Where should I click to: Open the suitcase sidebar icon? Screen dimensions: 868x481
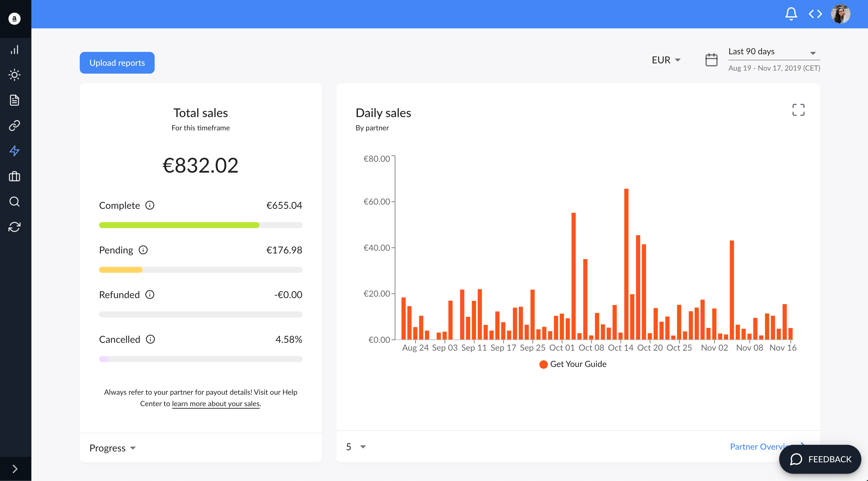coord(14,176)
